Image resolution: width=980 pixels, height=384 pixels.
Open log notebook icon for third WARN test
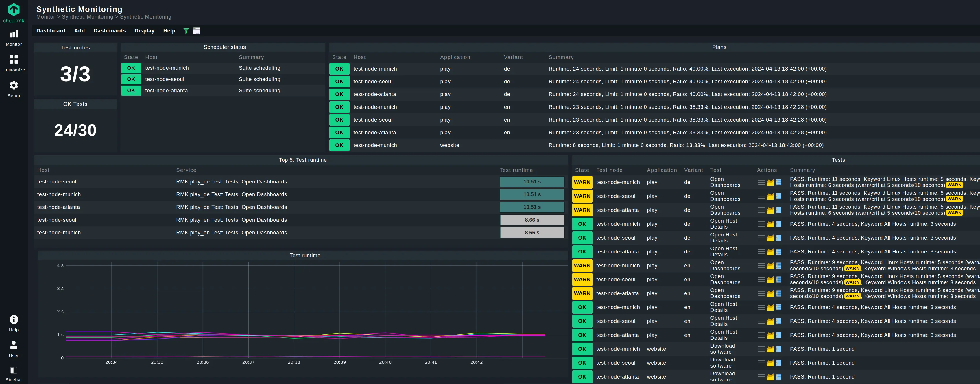[x=779, y=210]
